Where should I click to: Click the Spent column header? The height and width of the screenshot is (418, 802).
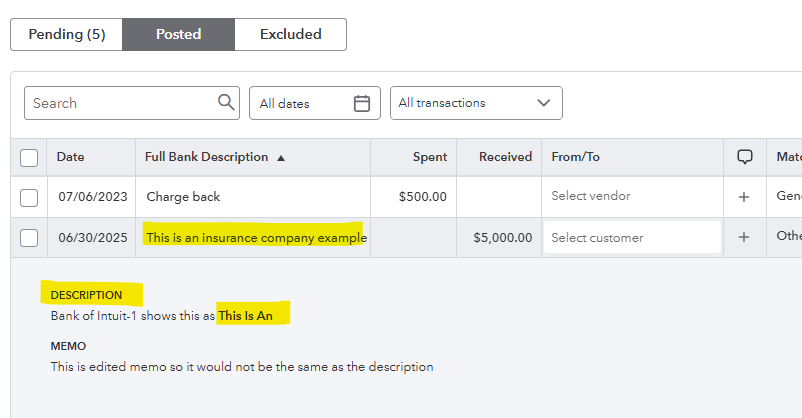(429, 157)
